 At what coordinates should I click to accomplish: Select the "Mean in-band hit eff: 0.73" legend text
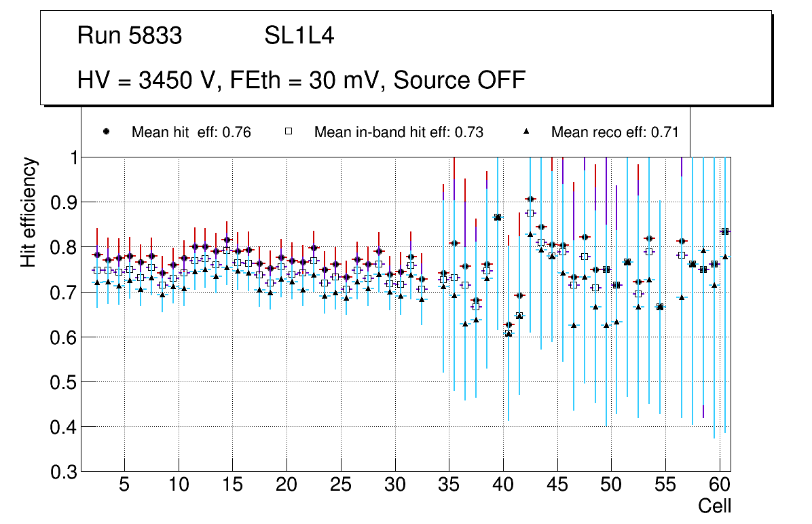click(x=399, y=132)
